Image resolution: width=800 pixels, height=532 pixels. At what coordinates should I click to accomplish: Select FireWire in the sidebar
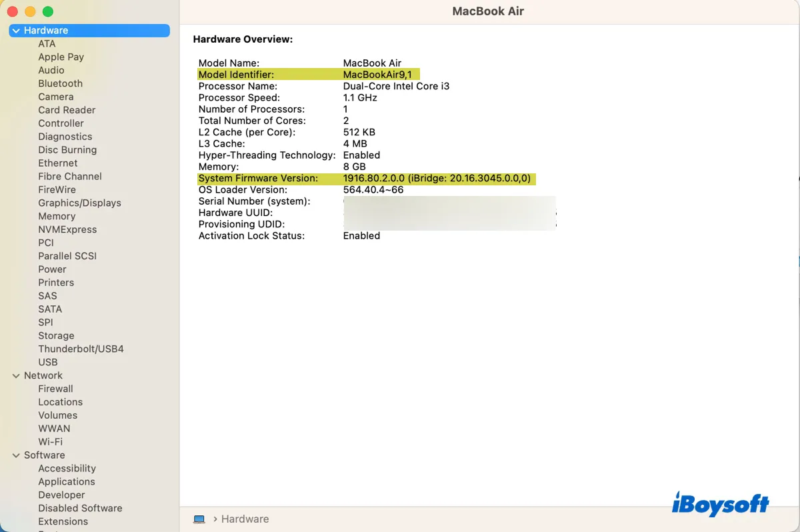pos(57,190)
